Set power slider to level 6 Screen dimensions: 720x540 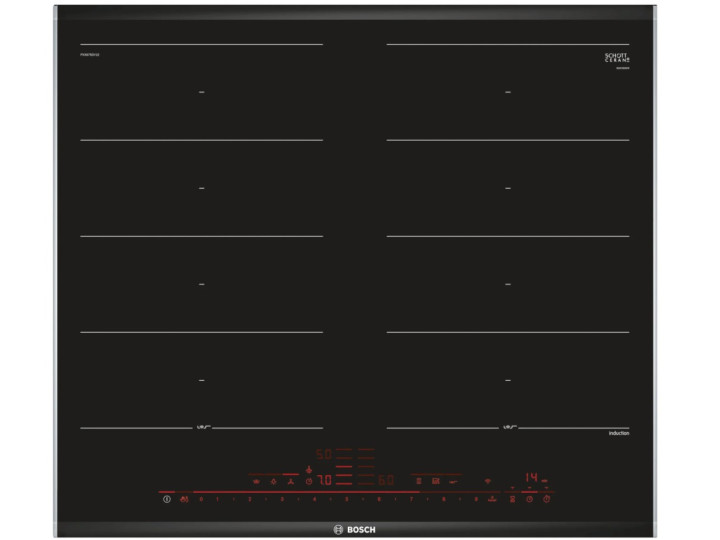(379, 499)
